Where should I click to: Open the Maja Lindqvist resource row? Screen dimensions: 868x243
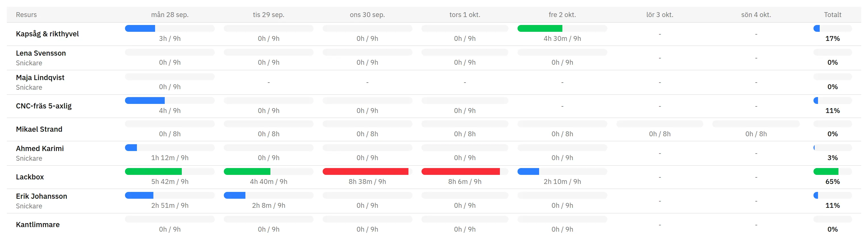[434, 82]
